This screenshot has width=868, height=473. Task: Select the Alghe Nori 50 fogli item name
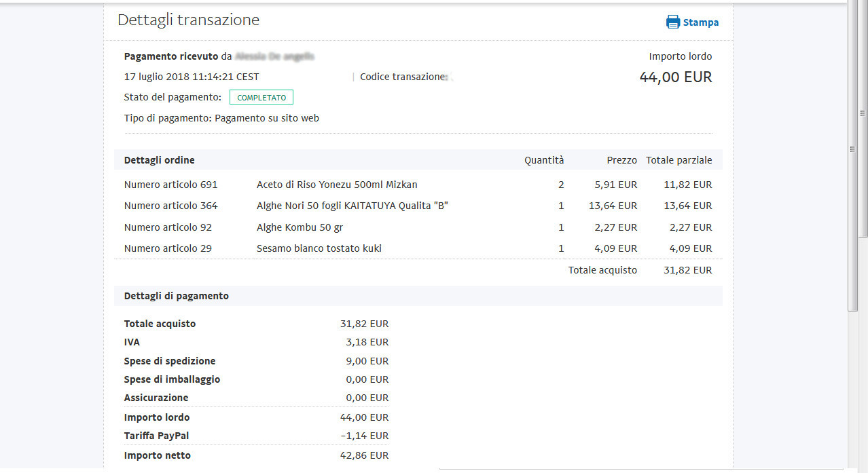click(352, 206)
